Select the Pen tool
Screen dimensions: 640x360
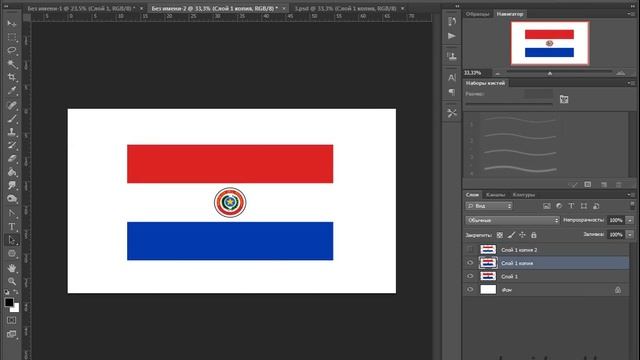(12, 213)
